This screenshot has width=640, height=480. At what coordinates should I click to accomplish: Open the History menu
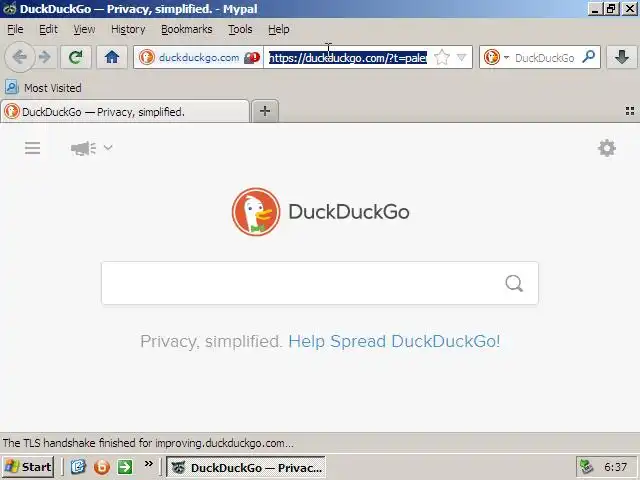(128, 29)
